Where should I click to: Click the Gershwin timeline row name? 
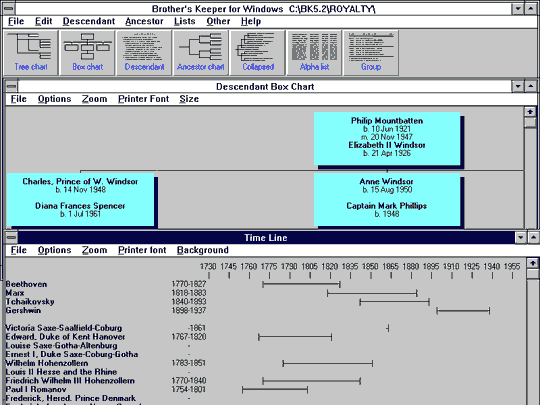(23, 311)
